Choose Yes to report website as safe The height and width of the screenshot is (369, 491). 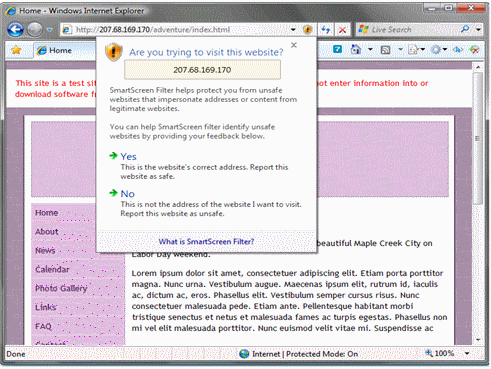coord(128,156)
